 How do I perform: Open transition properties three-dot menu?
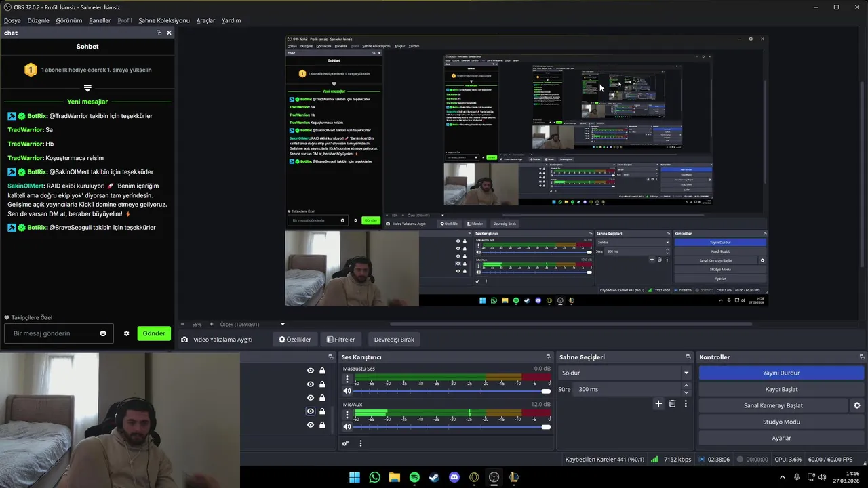tap(686, 403)
